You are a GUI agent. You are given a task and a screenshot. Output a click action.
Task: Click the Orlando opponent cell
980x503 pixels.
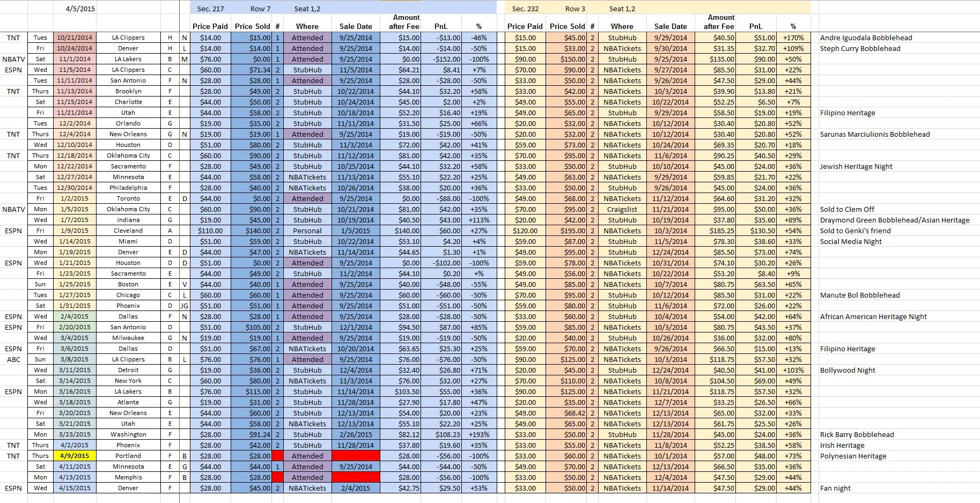pyautogui.click(x=128, y=123)
